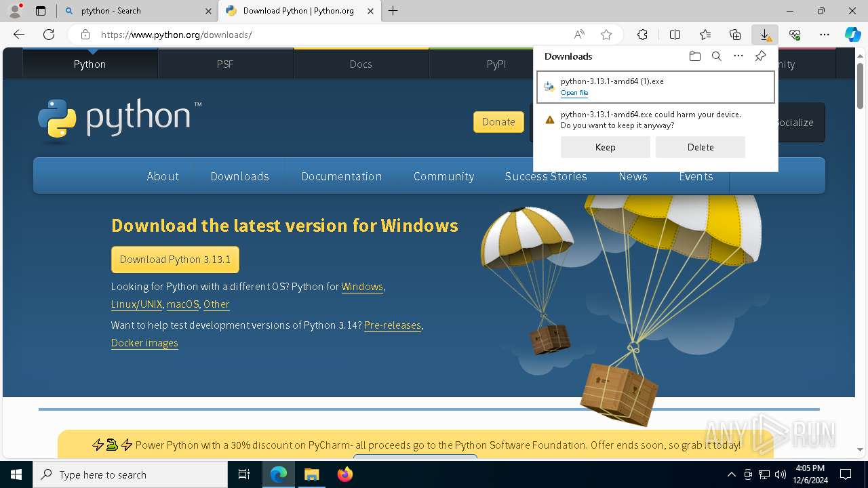Open the profile avatar icon
The width and height of the screenshot is (868, 488).
pyautogui.click(x=14, y=11)
